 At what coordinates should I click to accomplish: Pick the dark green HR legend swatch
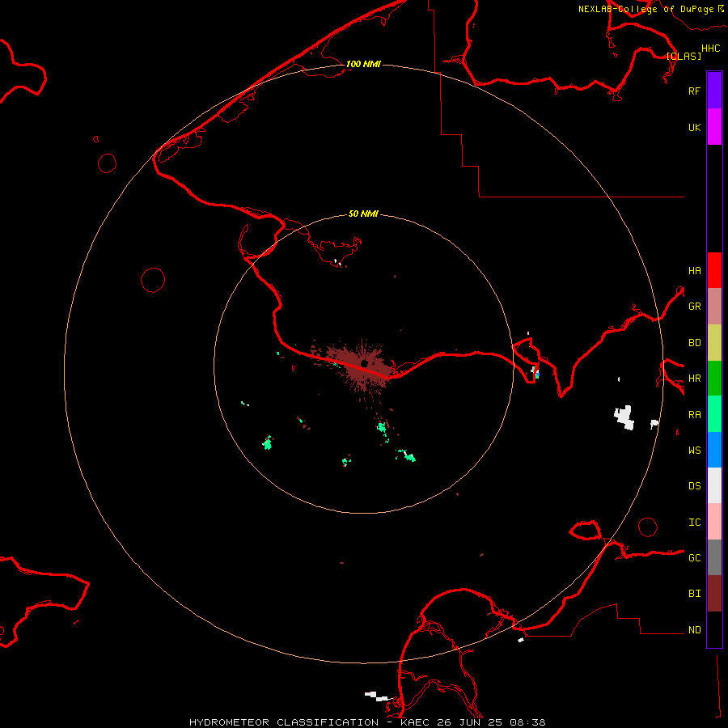714,379
